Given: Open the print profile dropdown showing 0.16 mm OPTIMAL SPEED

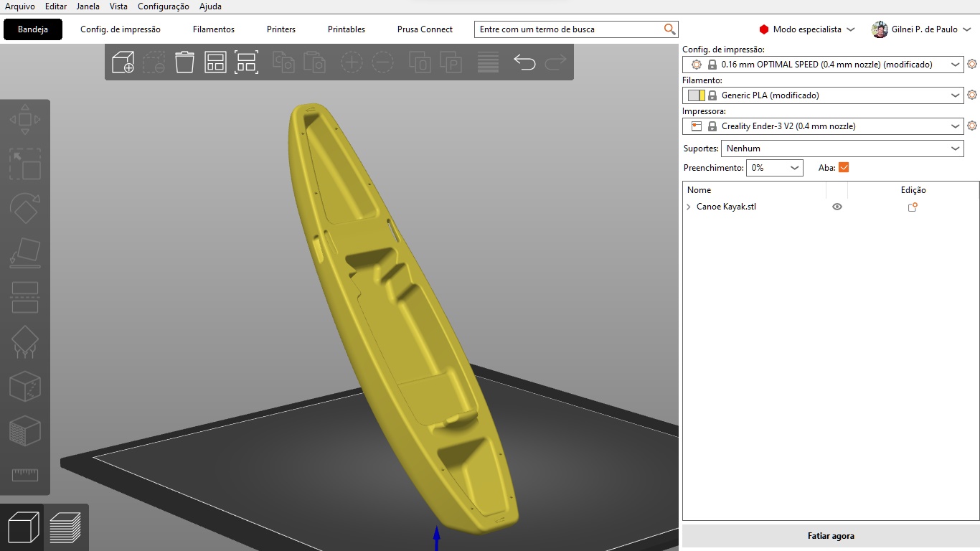Looking at the screenshot, I should click(823, 65).
